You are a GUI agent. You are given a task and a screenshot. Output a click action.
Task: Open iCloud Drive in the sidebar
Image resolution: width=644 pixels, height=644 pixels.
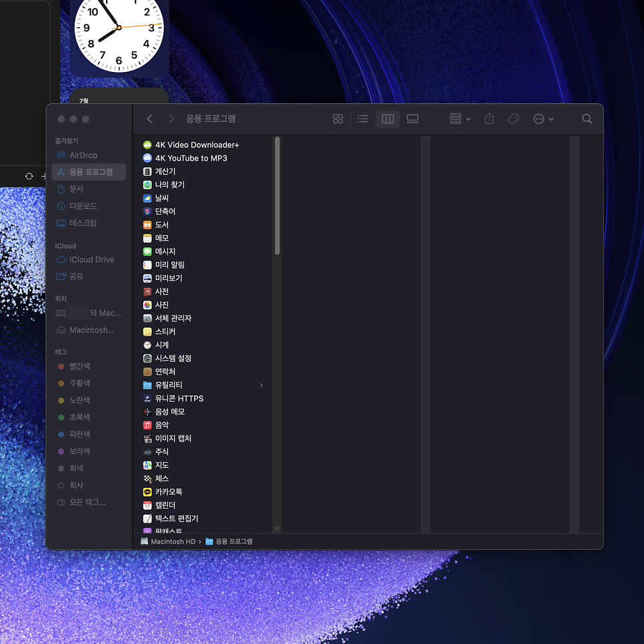point(89,259)
